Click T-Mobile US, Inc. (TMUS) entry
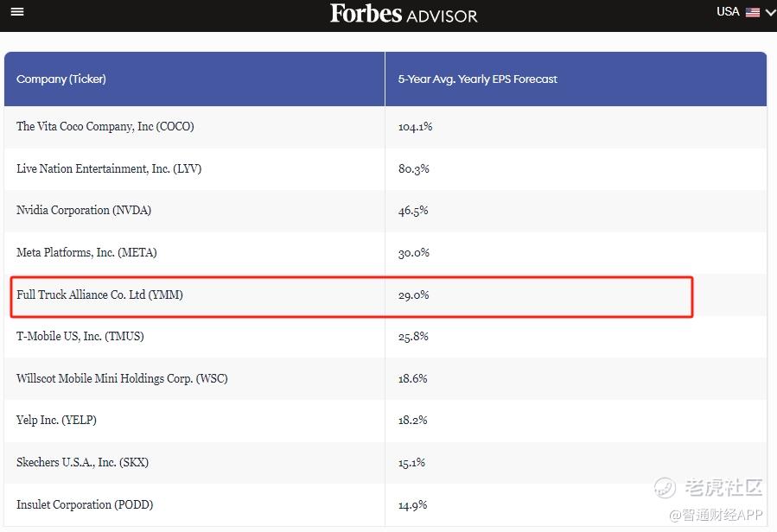 (80, 336)
